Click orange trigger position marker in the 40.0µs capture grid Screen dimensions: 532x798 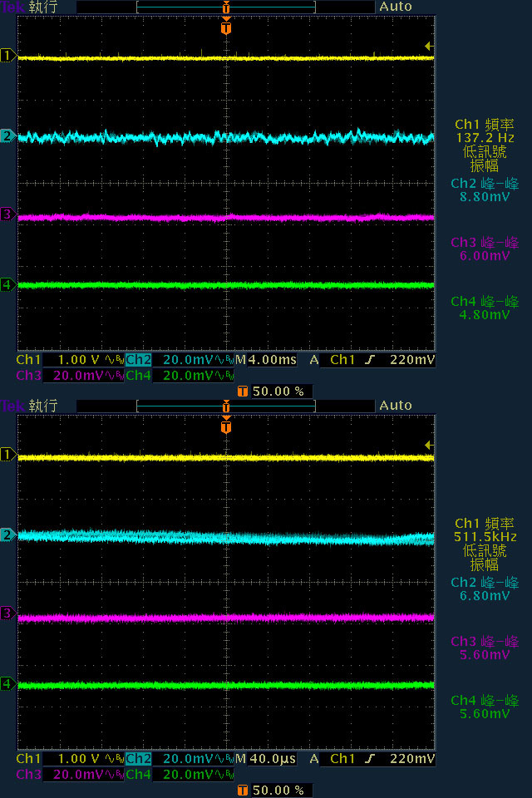[226, 425]
